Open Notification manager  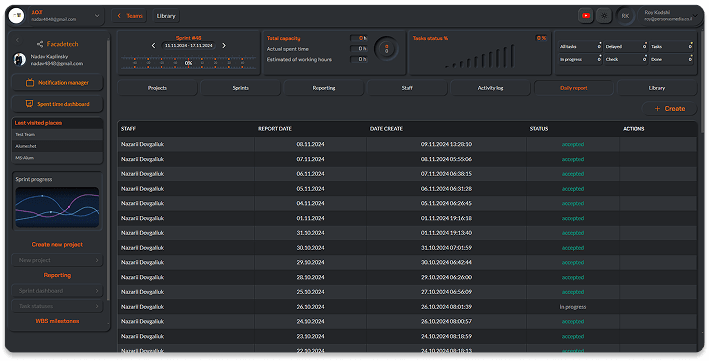pos(57,83)
